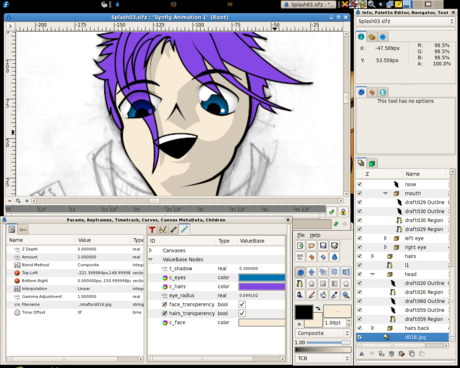Select the Mirror tool

[x=346, y=272]
